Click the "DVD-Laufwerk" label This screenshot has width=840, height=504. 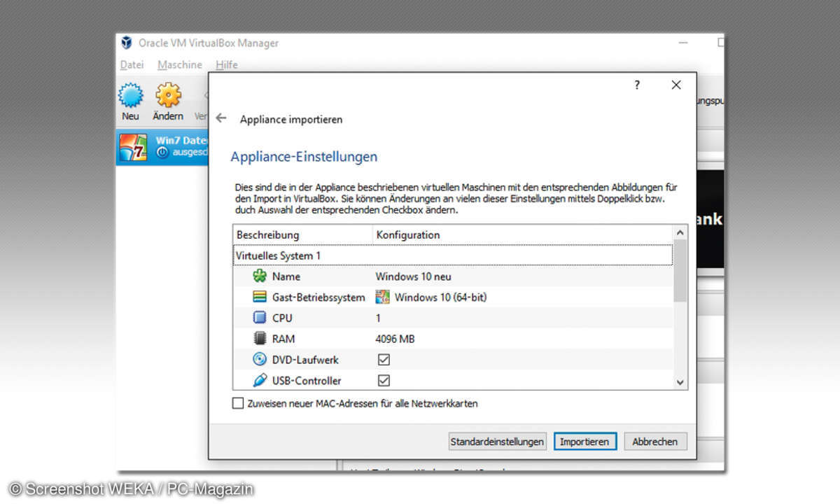[x=305, y=360]
